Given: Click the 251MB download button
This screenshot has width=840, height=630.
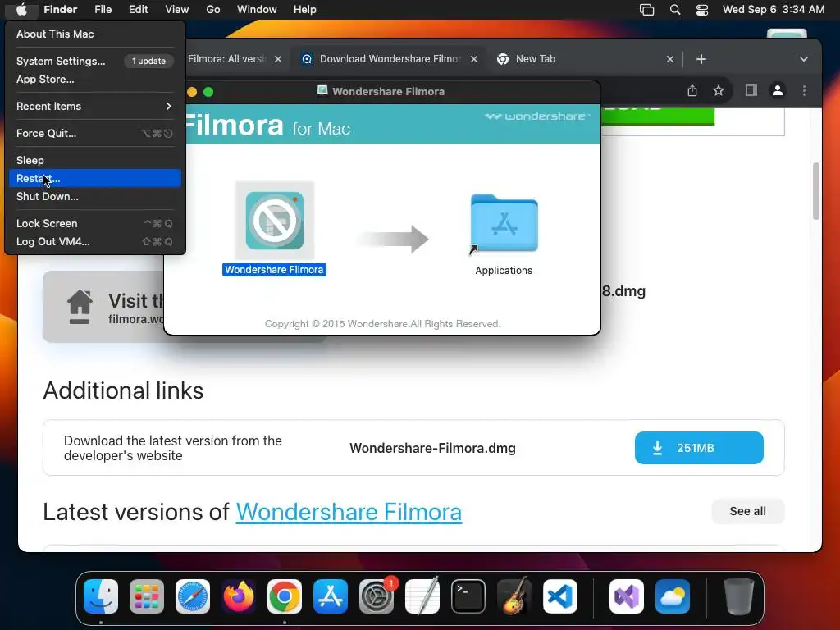Looking at the screenshot, I should (x=699, y=448).
